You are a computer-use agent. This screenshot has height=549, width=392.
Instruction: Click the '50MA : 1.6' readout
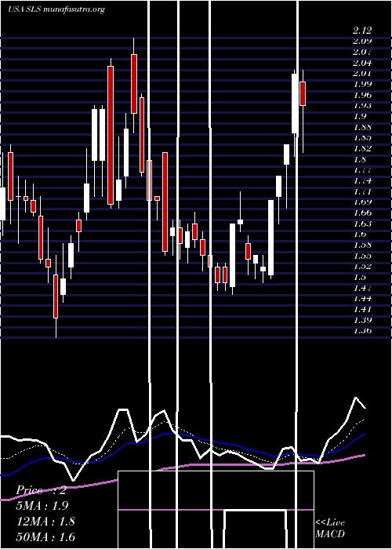[45, 536]
